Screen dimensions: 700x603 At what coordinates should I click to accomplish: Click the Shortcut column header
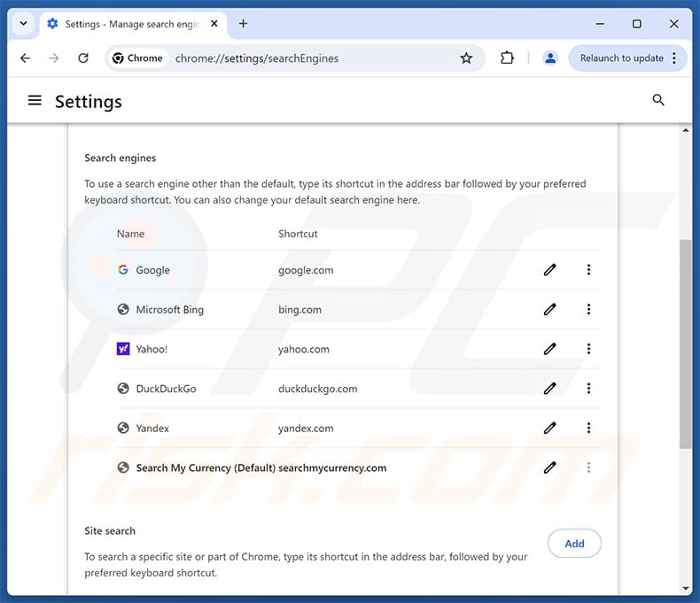tap(298, 234)
